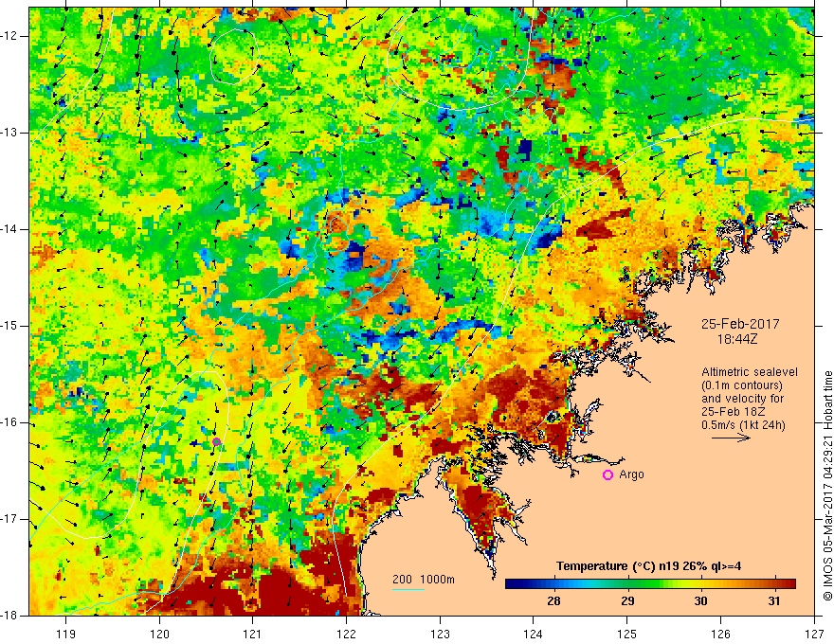Screen dimensions: 834x644
Task: Click longitude axis label '121'
Action: pyautogui.click(x=253, y=634)
